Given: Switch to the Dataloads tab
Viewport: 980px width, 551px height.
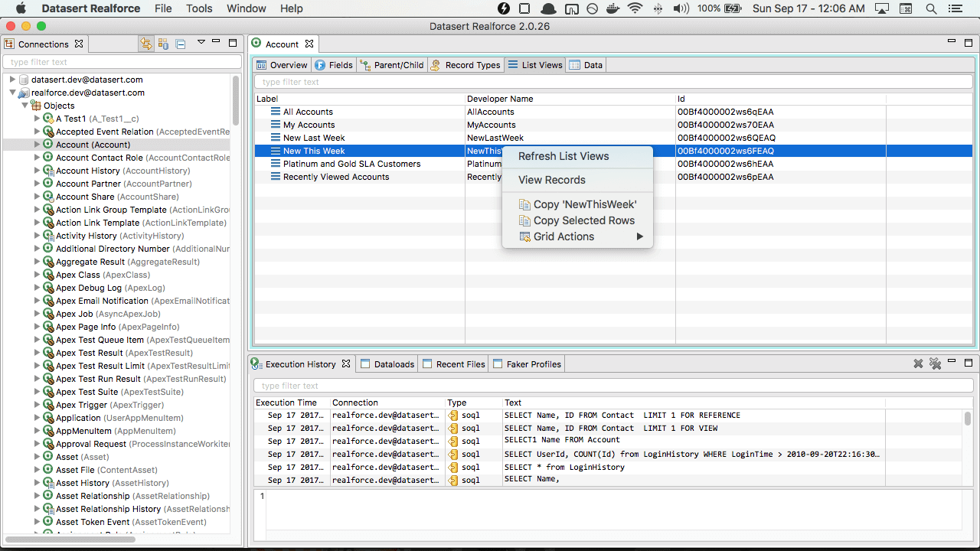Looking at the screenshot, I should (x=387, y=364).
